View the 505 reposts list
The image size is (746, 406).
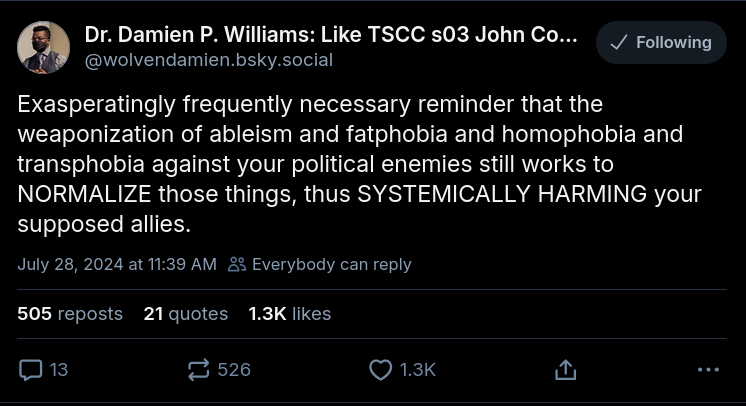(70, 313)
